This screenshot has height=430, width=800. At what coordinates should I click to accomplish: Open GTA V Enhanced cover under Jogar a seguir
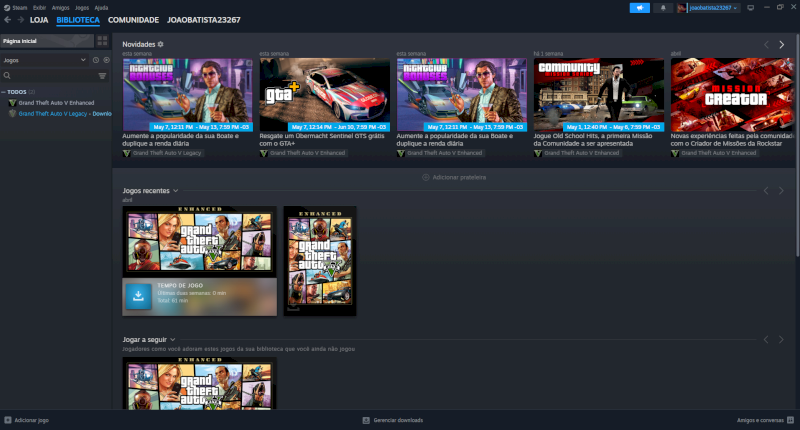click(199, 383)
